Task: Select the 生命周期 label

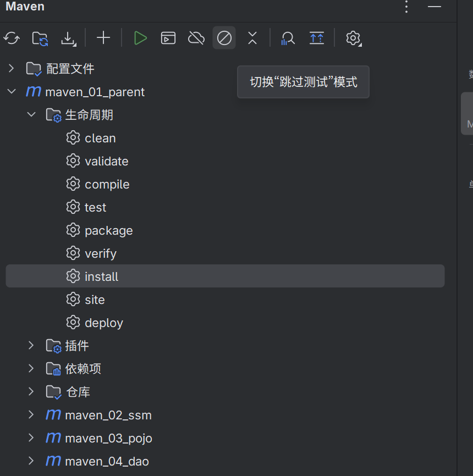Action: coord(89,115)
